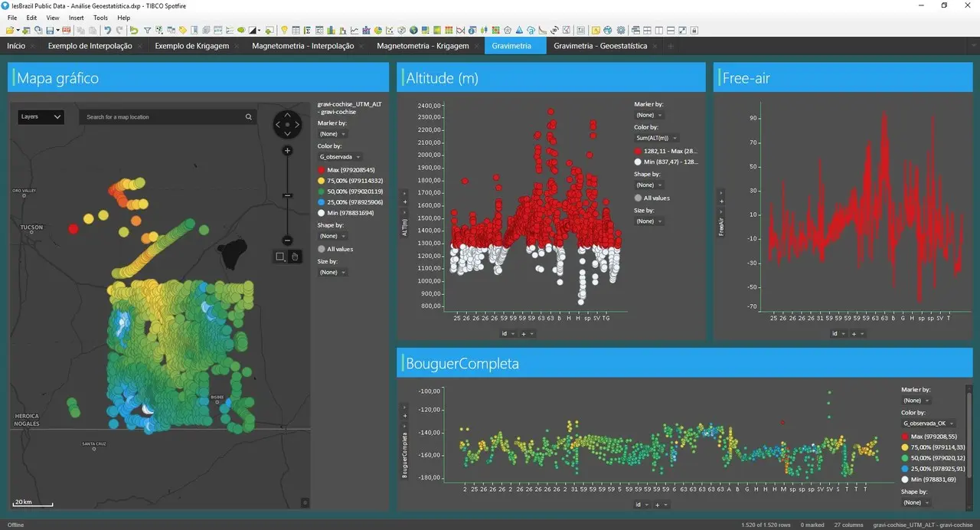
Task: Select the Filter funnel icon in the toolbar
Action: 147,30
